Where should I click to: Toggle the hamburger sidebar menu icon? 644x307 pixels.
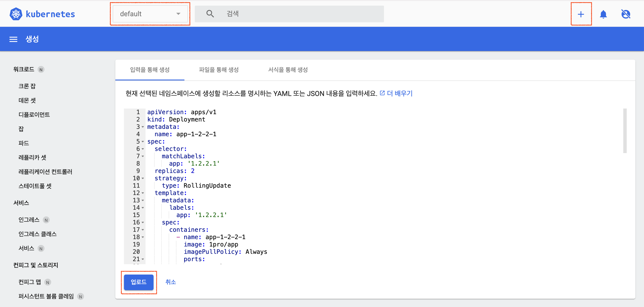coord(13,39)
